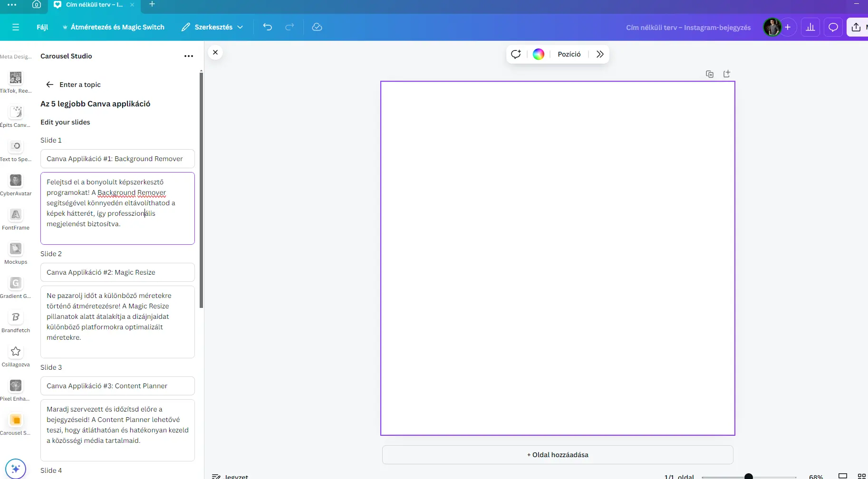Open the share upload button
Image resolution: width=868 pixels, height=479 pixels.
(857, 27)
